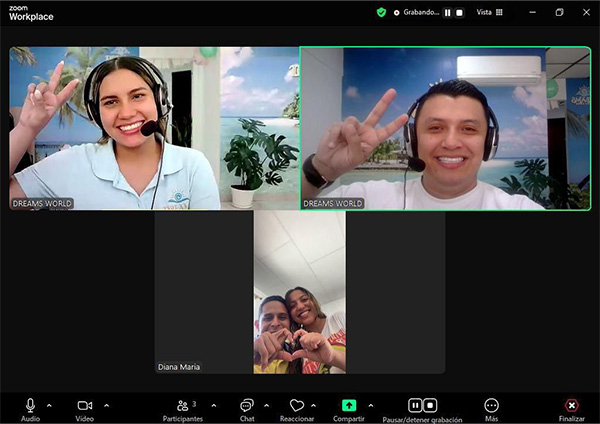Expand the Participantes options arrow
Screen dimensions: 600x424
[213, 405]
